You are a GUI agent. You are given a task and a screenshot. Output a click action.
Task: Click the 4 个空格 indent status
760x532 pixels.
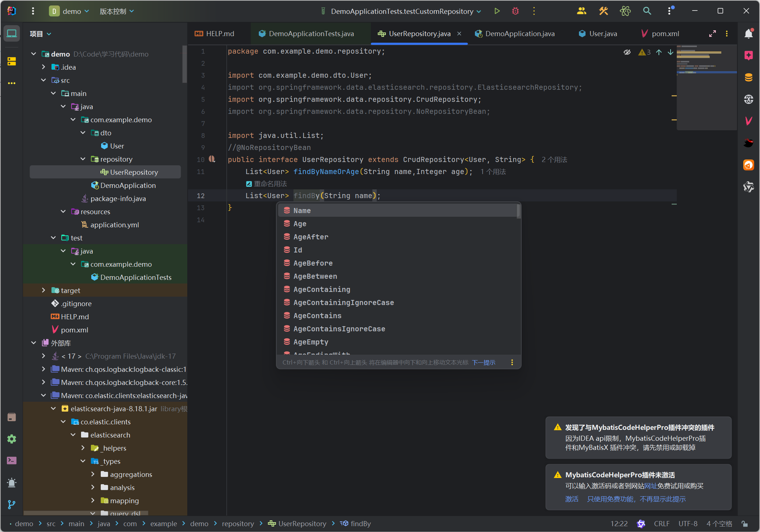click(719, 524)
